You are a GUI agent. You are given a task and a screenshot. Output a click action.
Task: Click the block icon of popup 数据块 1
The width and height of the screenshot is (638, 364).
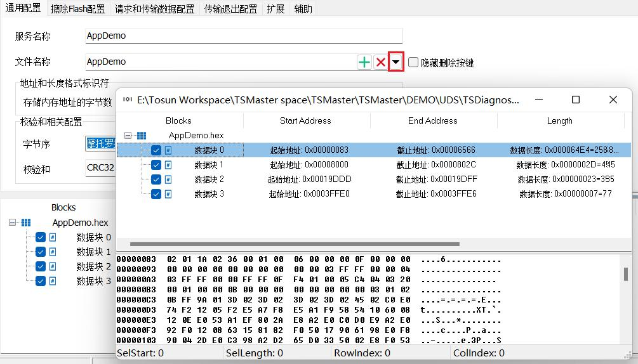tap(168, 165)
